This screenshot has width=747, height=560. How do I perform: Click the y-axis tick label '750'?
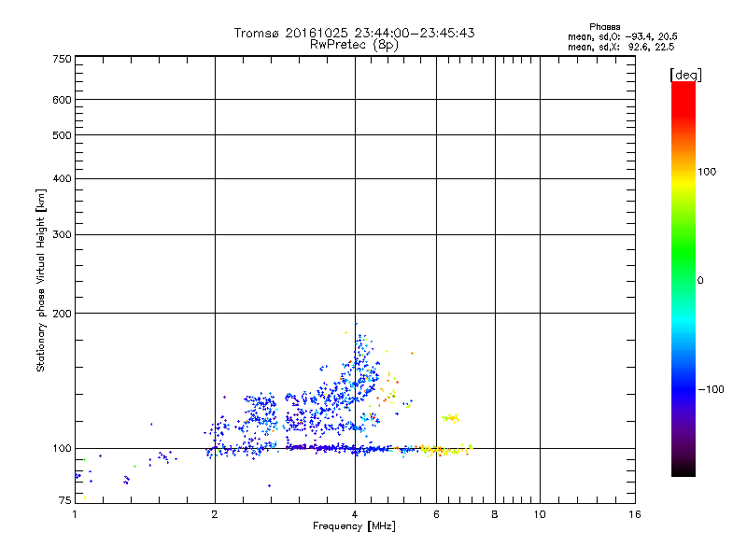click(62, 59)
